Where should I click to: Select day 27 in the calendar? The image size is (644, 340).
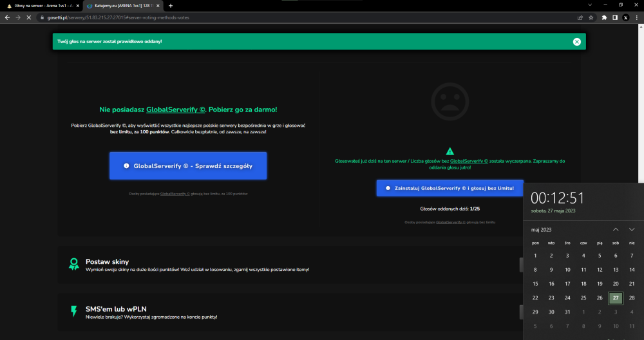coord(616,298)
